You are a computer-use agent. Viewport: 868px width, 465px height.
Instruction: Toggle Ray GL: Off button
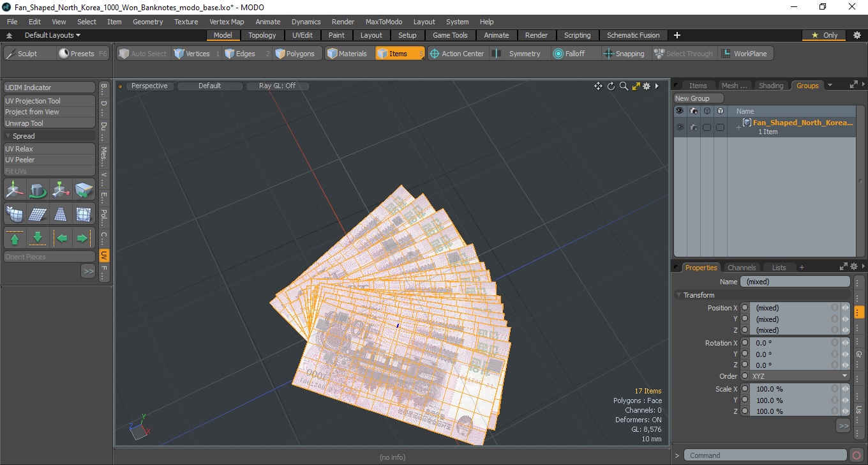click(278, 86)
